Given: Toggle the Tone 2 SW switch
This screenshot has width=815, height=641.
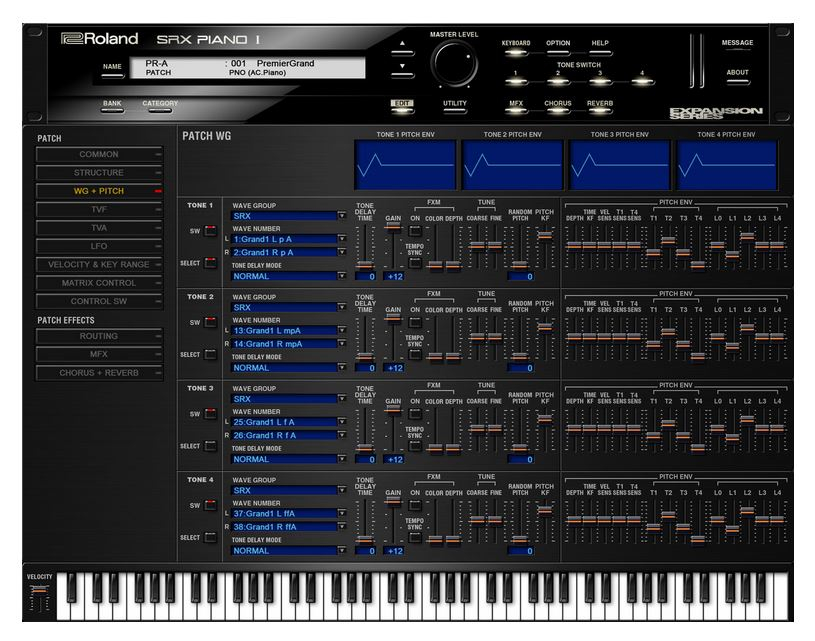Looking at the screenshot, I should click(x=210, y=322).
